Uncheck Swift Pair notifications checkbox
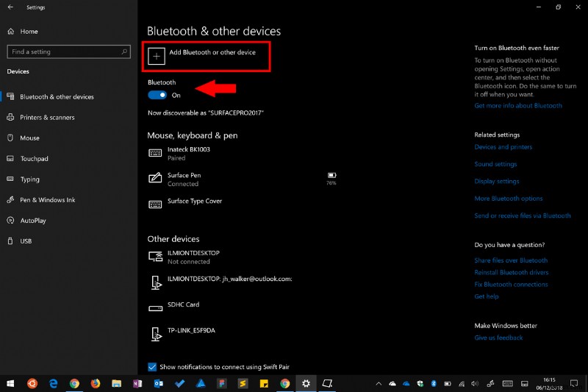Image resolution: width=588 pixels, height=392 pixels. [x=152, y=367]
